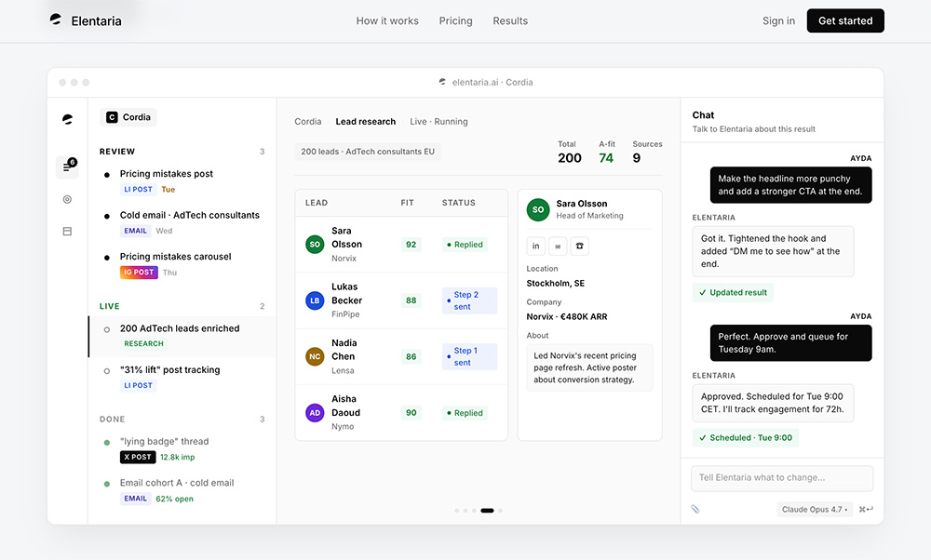Image resolution: width=931 pixels, height=560 pixels.
Task: Click the Stockholm, SE location text
Action: [556, 284]
